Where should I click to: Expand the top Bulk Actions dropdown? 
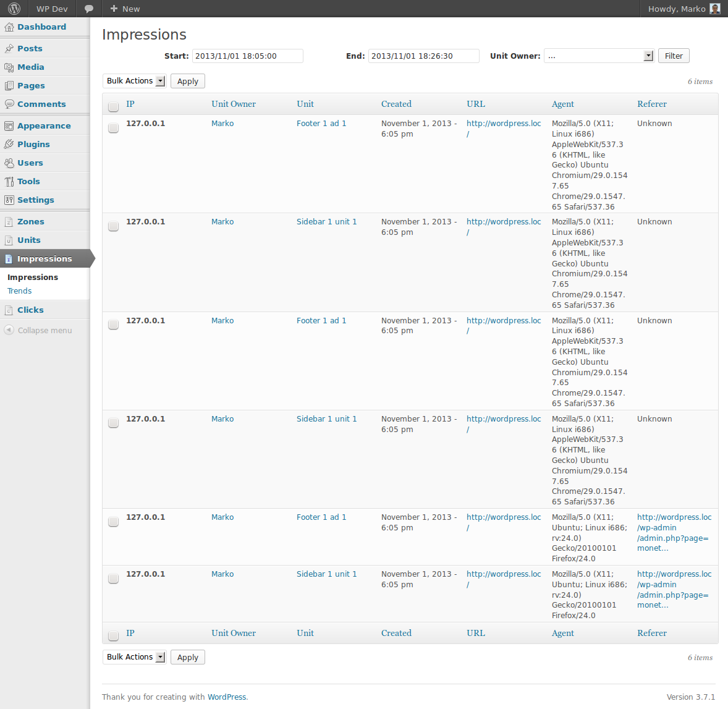pos(135,81)
